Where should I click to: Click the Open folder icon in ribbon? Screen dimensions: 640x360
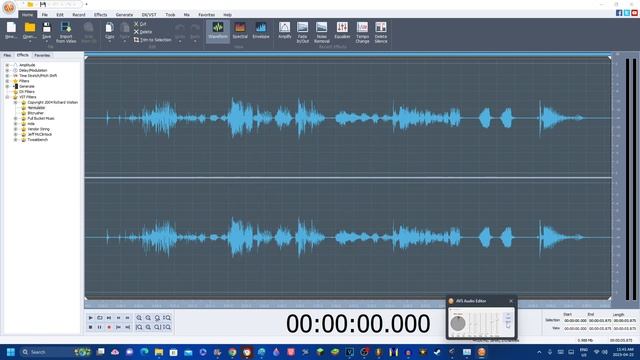pos(29,28)
